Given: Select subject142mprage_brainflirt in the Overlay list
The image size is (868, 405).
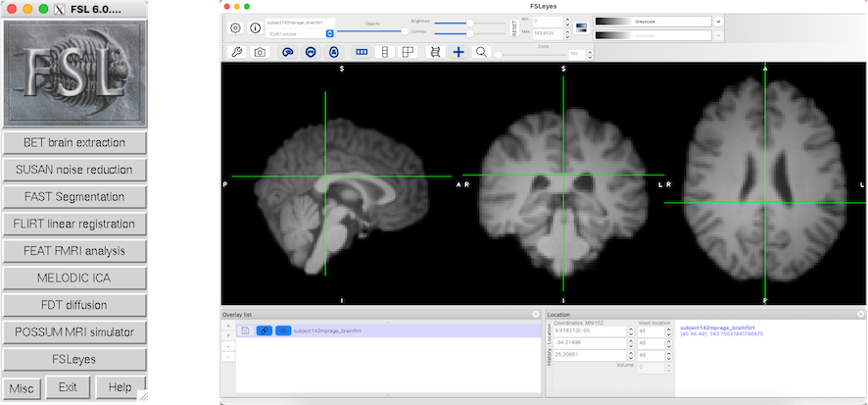Looking at the screenshot, I should [389, 330].
